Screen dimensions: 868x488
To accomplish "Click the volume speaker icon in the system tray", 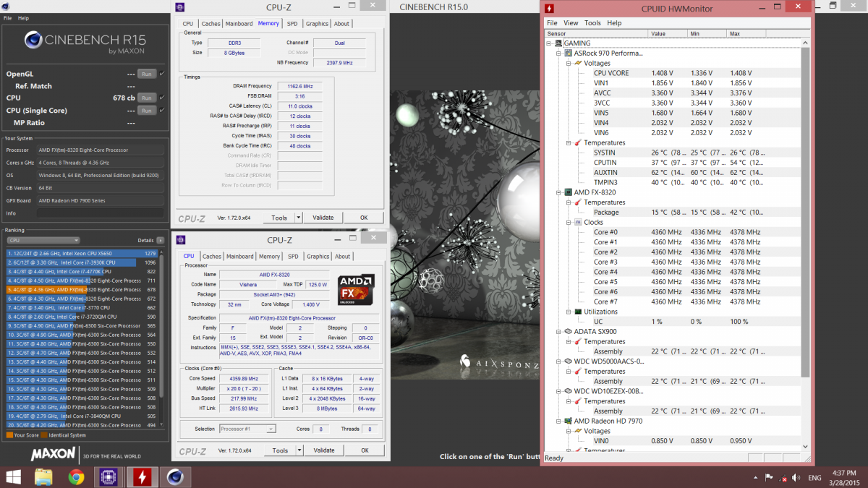I will click(798, 477).
